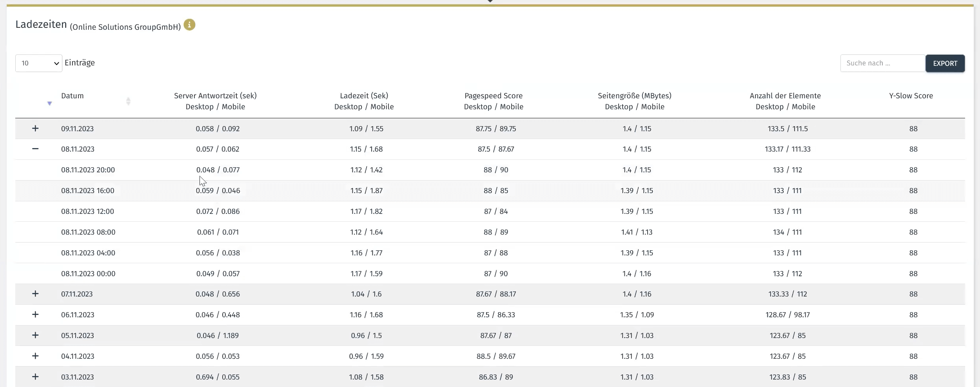Open the entries-per-page dropdown
The image size is (980, 387).
[38, 63]
